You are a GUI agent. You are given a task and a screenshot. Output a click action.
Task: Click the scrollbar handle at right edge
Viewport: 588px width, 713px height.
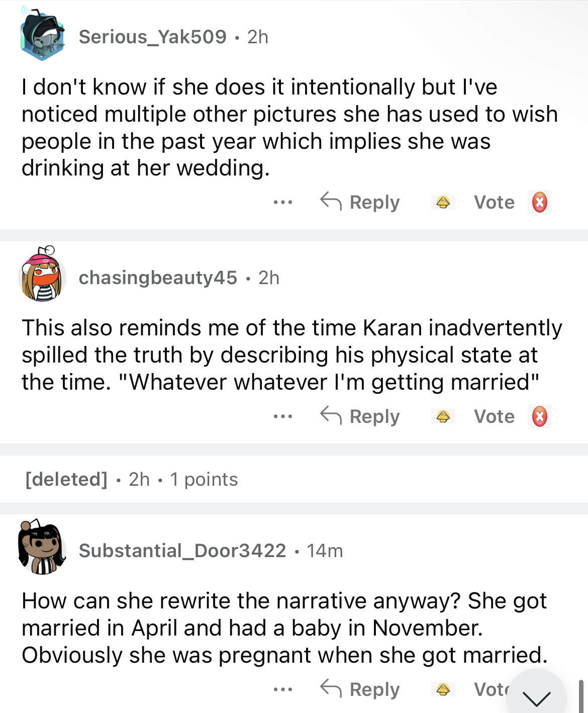(x=581, y=696)
